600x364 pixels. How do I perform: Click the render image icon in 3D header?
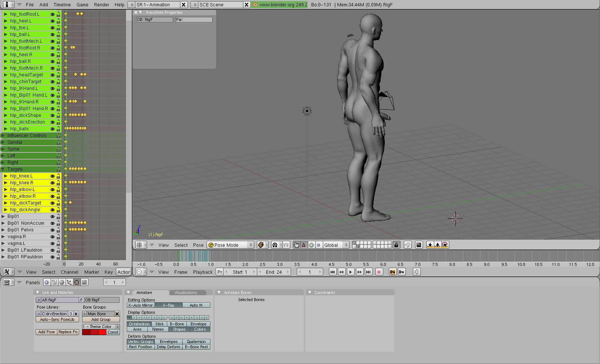[x=419, y=245]
